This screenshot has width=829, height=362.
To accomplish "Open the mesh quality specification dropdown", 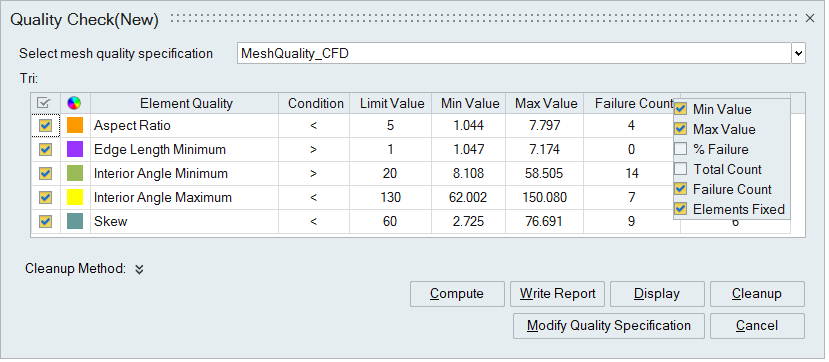I will point(798,53).
